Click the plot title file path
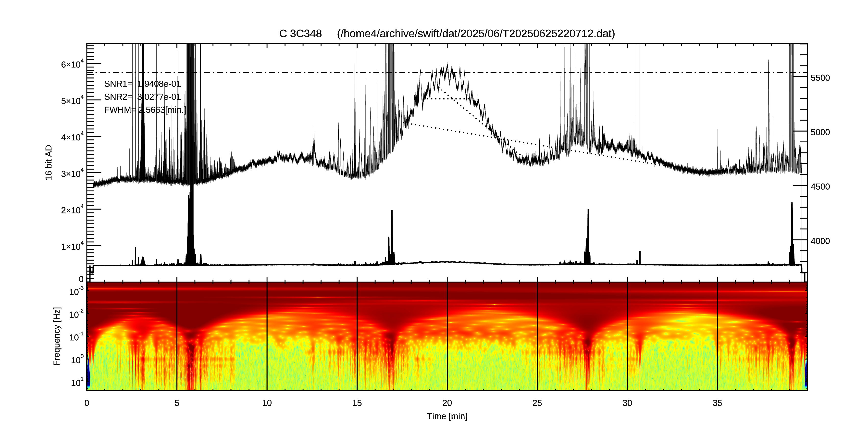868x434 pixels. click(x=476, y=34)
